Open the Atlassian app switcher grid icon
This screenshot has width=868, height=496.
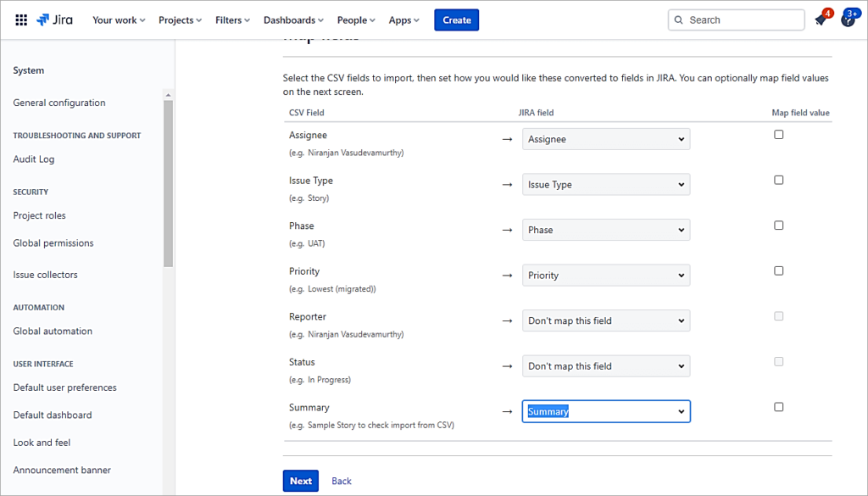point(21,20)
